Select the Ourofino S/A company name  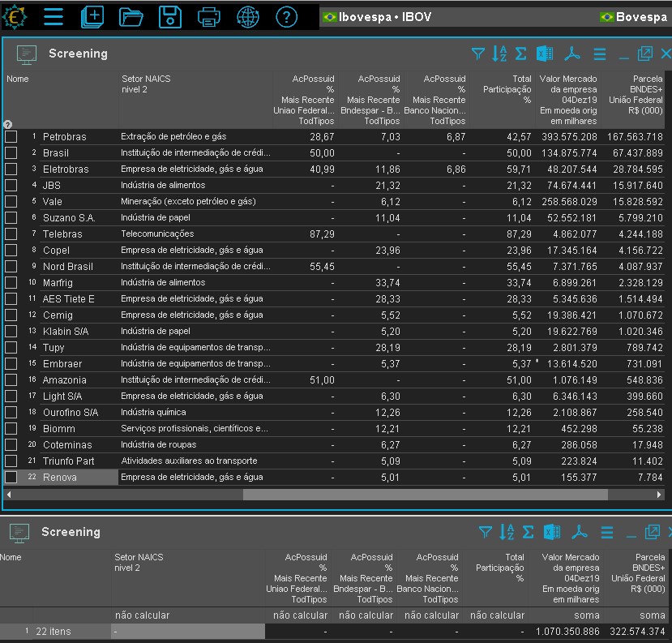click(71, 413)
